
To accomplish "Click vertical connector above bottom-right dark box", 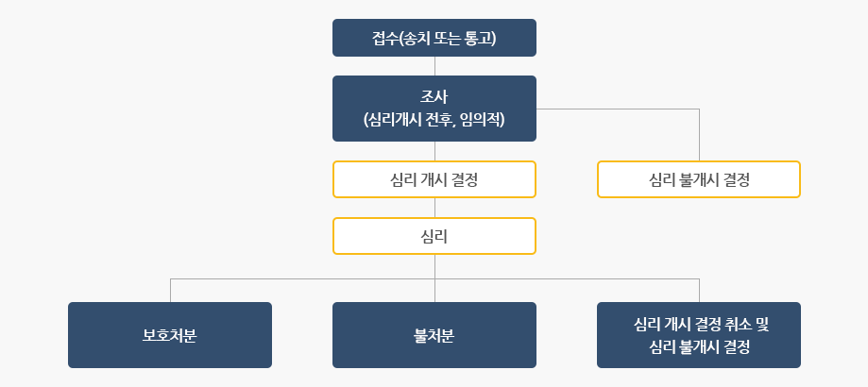I will click(x=699, y=291).
